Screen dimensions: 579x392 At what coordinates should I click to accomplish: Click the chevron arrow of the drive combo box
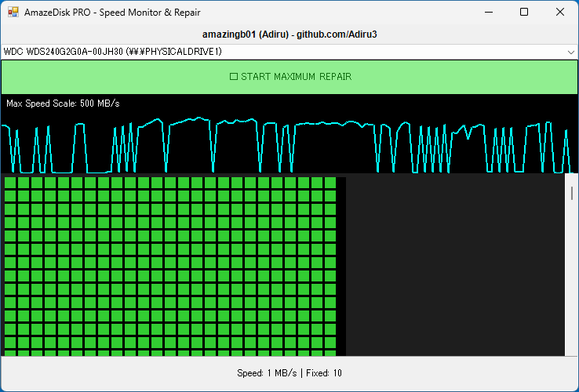[x=570, y=52]
